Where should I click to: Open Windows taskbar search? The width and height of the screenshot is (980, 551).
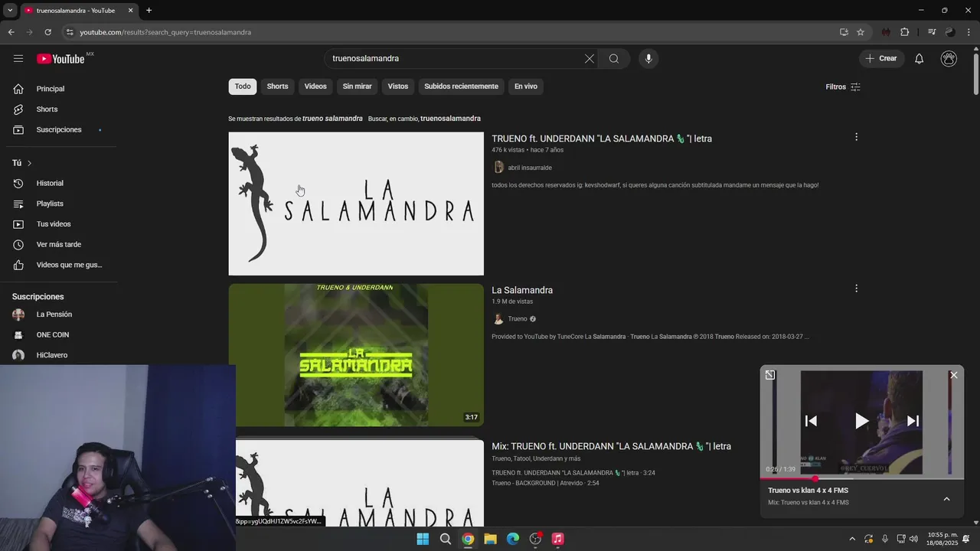pyautogui.click(x=445, y=539)
